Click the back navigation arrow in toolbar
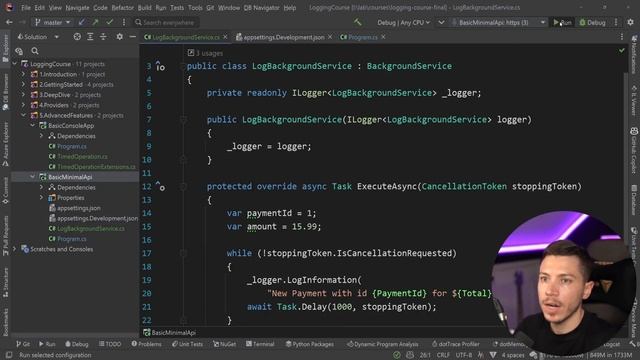Viewport: 640px width, 360px height. pos(9,22)
